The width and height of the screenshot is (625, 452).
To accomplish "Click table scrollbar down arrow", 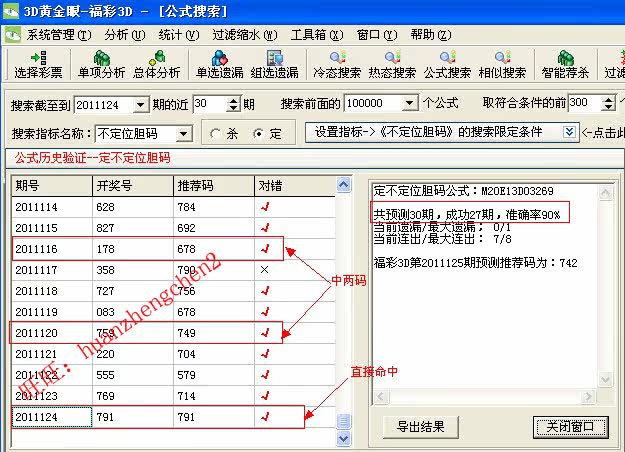I will coord(344,438).
